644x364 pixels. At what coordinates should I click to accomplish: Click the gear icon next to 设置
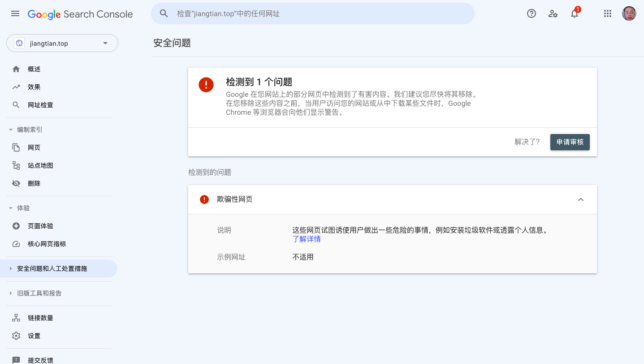click(16, 336)
